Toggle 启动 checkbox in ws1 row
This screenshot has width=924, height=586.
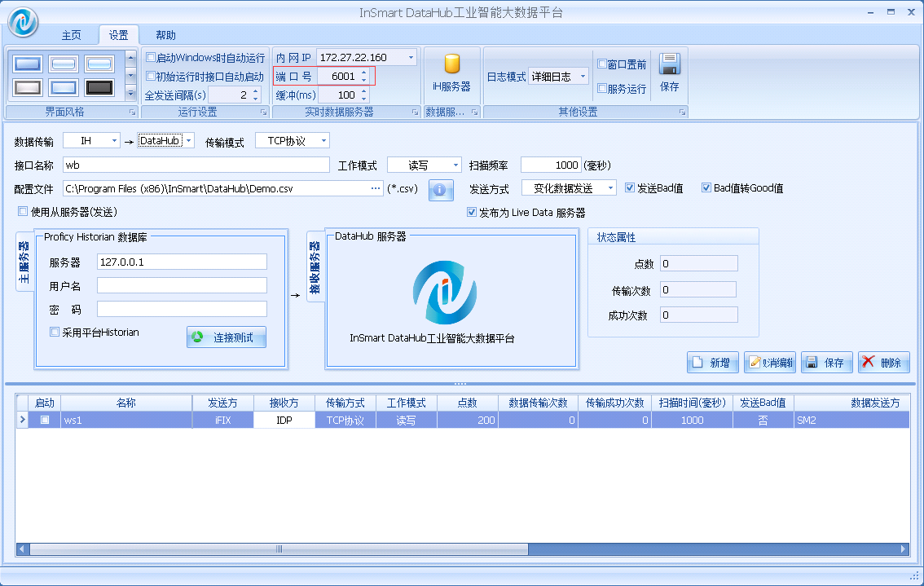coord(45,420)
